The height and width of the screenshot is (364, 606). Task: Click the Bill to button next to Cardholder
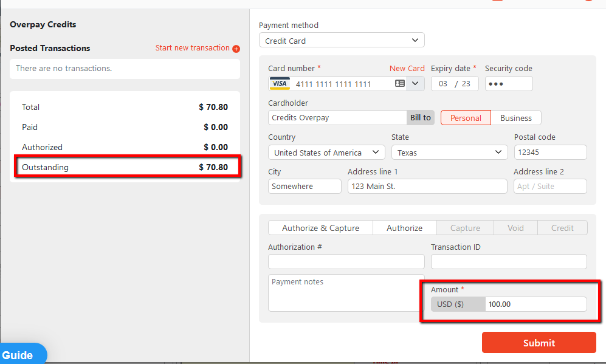coord(421,118)
